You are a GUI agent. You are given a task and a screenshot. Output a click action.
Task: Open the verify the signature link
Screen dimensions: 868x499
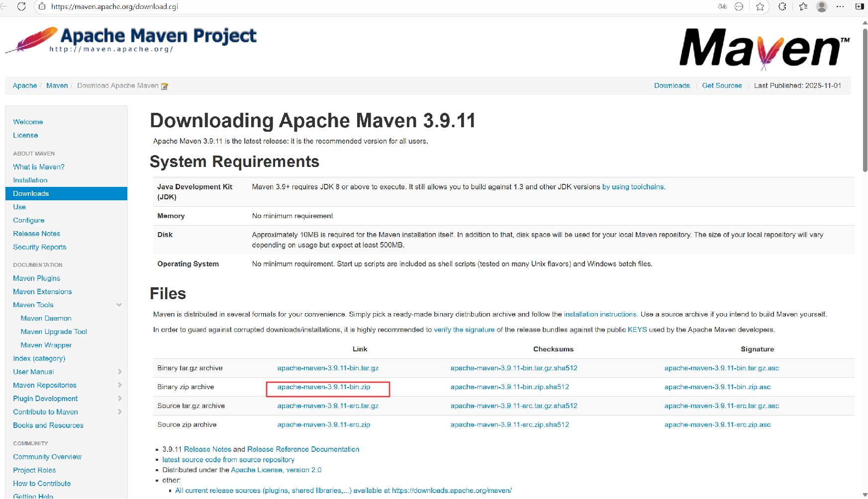click(464, 330)
